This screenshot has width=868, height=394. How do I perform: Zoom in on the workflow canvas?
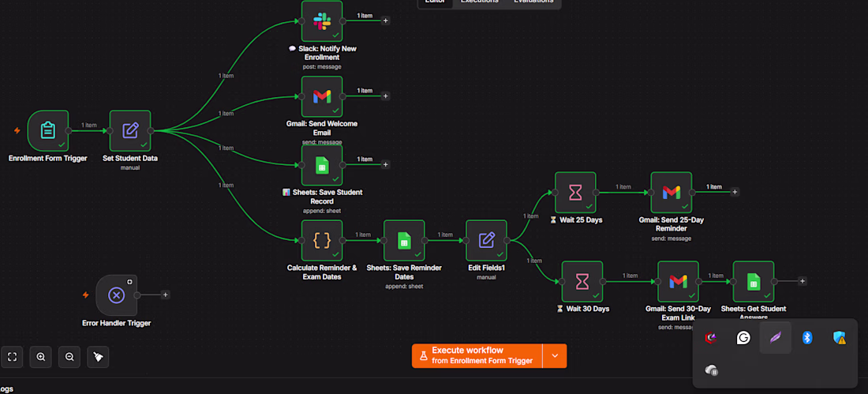point(41,358)
